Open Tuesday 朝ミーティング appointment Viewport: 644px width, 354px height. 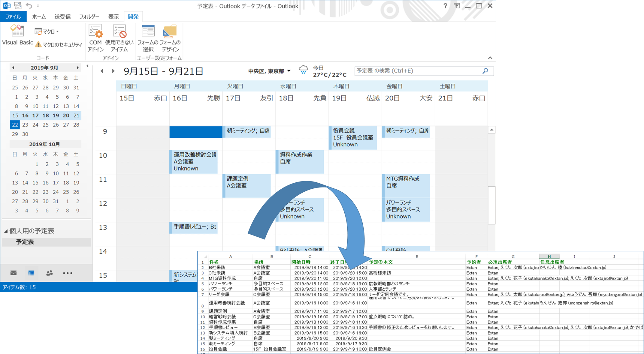[247, 132]
